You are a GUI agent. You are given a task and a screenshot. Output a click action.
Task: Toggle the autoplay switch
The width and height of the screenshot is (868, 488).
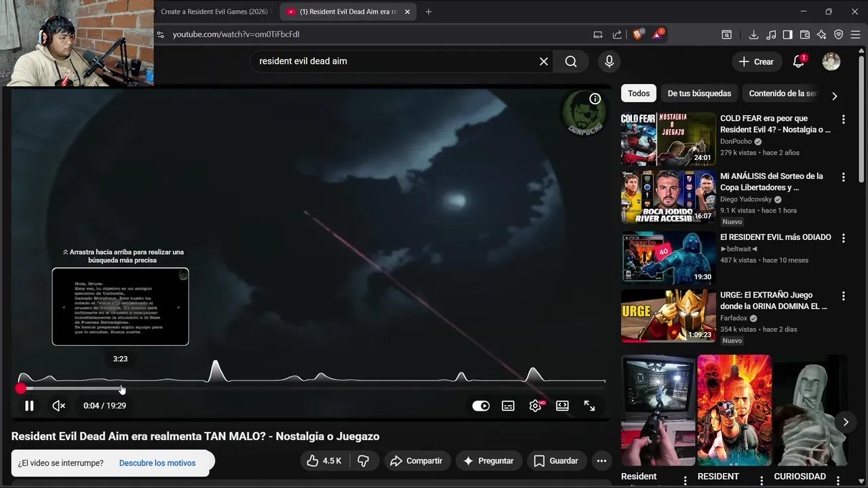pyautogui.click(x=481, y=405)
